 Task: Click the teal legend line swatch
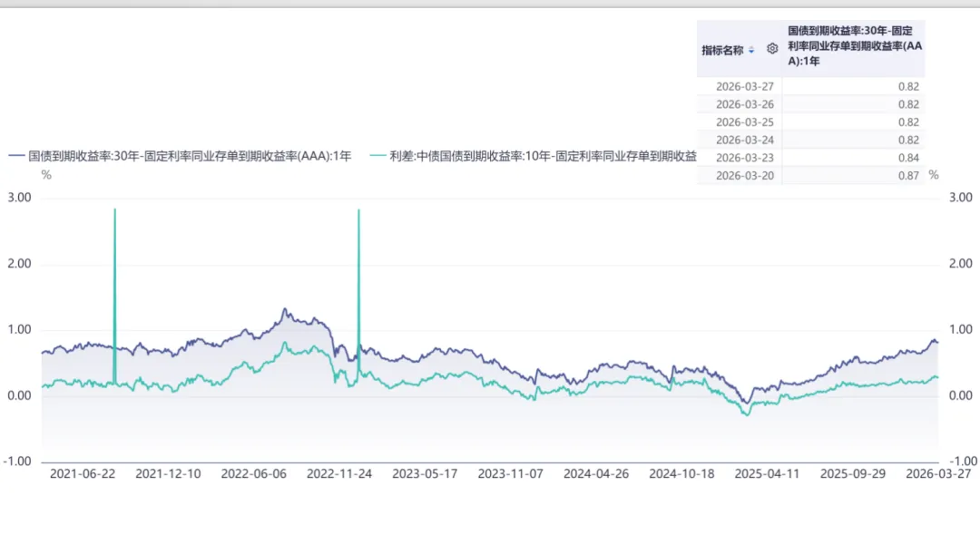(377, 156)
